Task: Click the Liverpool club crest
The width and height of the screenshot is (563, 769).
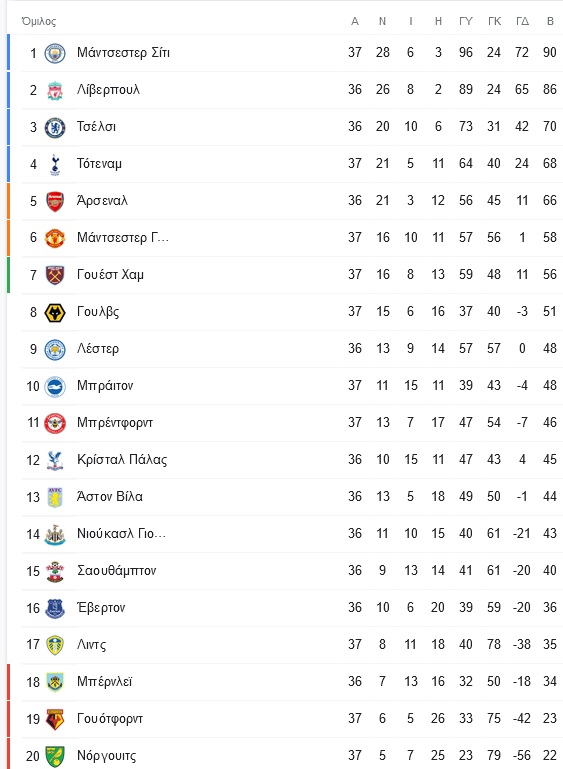Action: (55, 90)
